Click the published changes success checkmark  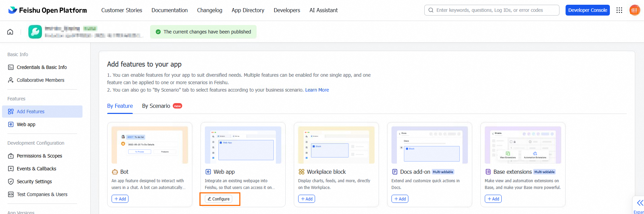coord(158,32)
